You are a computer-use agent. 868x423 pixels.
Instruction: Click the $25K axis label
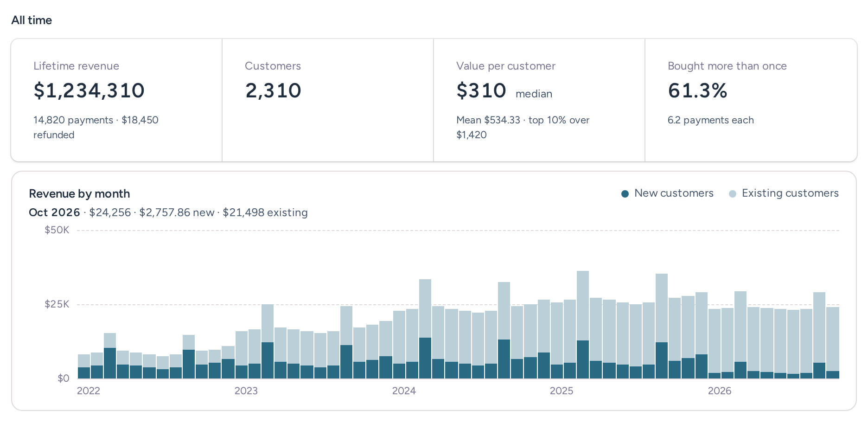(57, 304)
